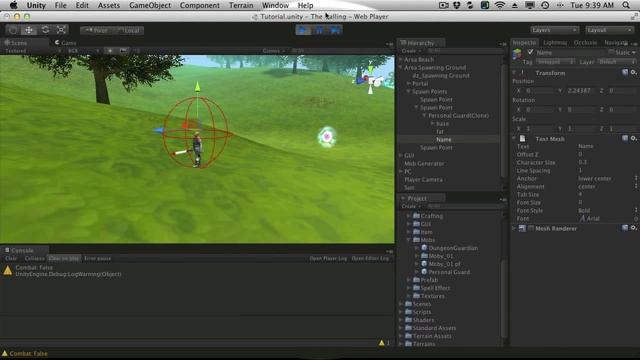Open the Hierarchy Create dropdown

pos(411,51)
